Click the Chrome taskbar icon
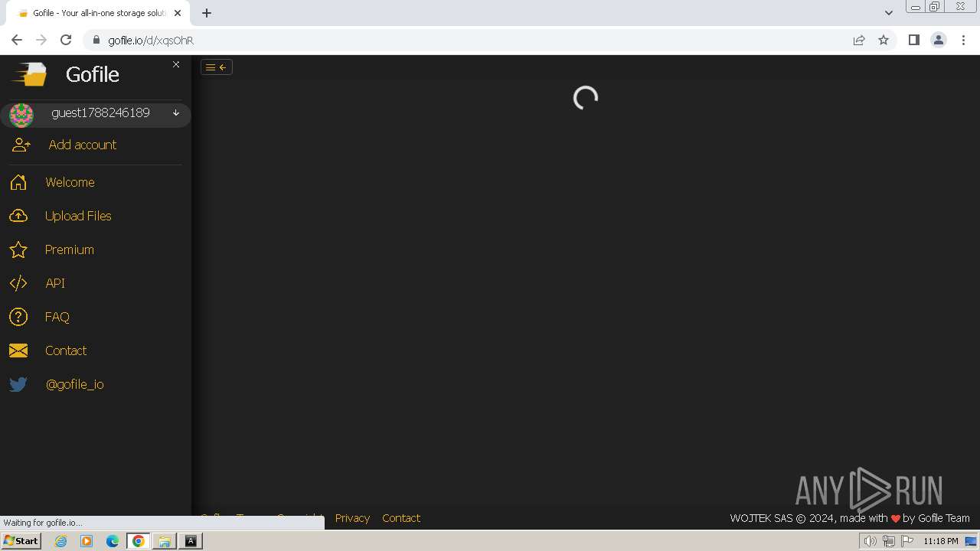 [x=139, y=541]
